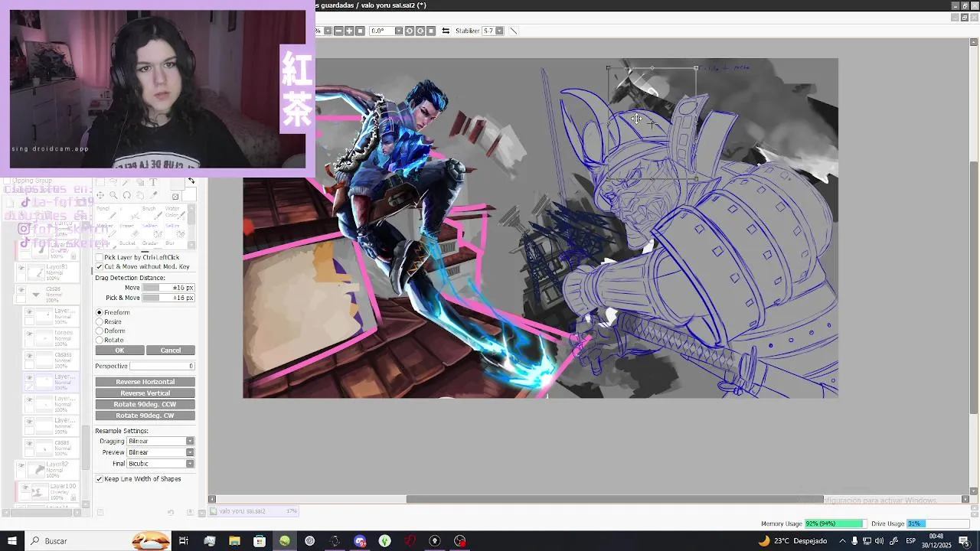
Task: Toggle visibility of Layer83
Action: (21, 269)
